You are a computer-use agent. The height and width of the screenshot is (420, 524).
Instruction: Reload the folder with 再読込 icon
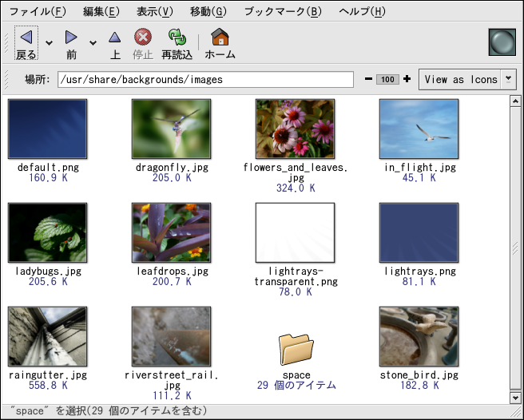[x=177, y=38]
